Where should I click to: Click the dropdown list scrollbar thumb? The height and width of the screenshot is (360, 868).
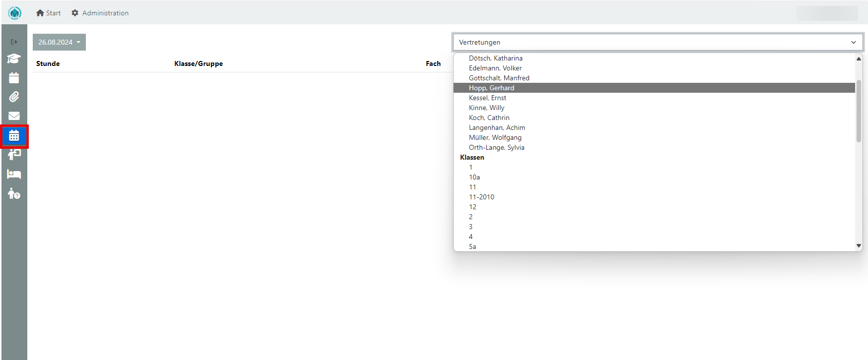pyautogui.click(x=859, y=111)
